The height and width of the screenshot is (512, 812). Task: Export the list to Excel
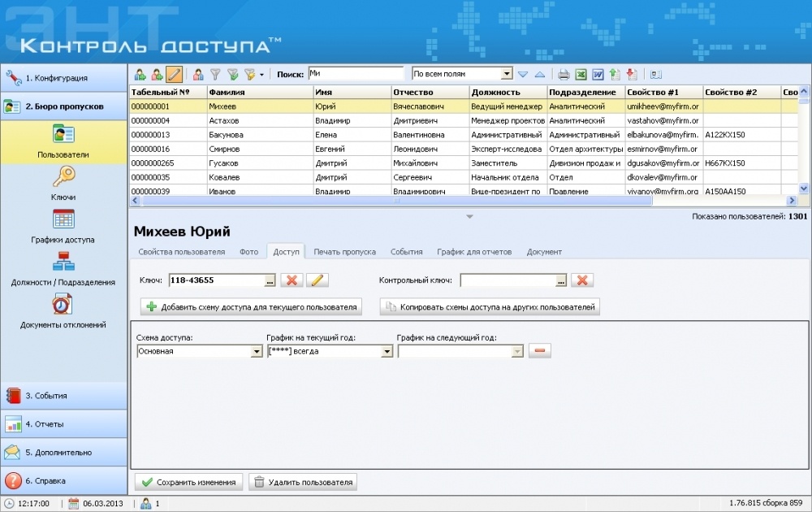pos(581,75)
